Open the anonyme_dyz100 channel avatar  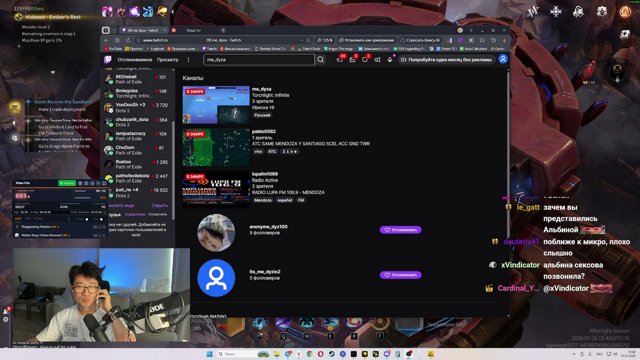[x=216, y=233]
